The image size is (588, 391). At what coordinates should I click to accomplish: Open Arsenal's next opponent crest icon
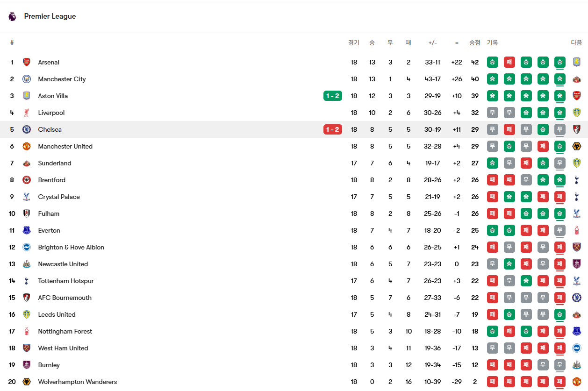point(576,62)
